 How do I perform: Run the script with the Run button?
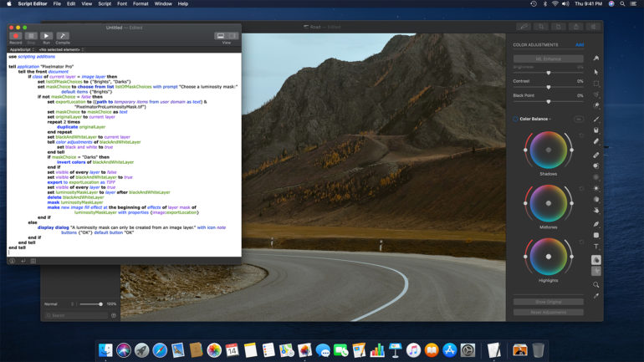pos(46,36)
